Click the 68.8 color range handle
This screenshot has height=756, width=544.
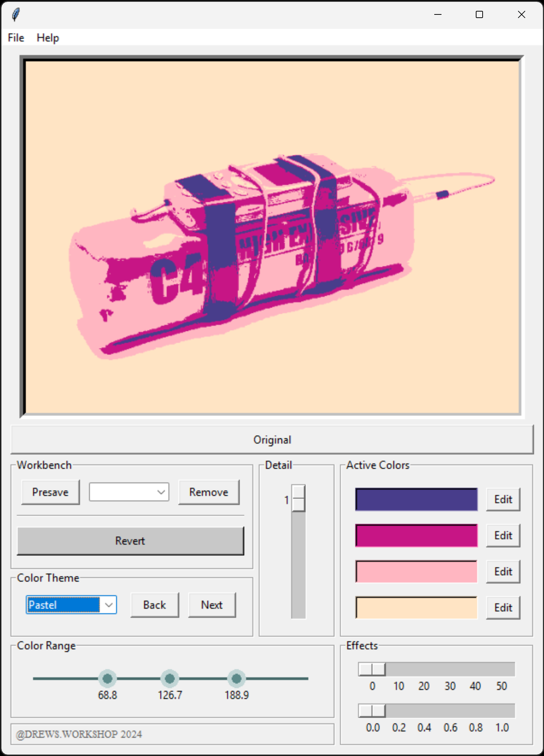(x=108, y=679)
